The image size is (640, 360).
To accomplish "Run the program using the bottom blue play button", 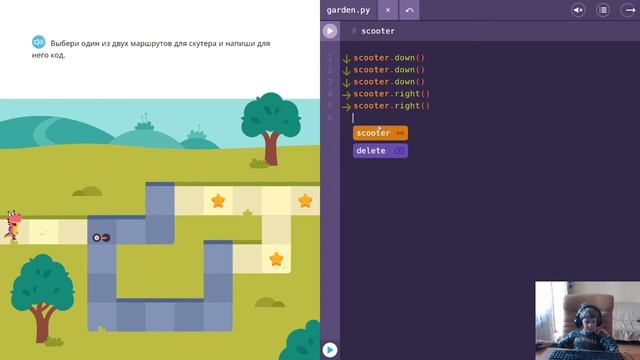I will coord(330,350).
